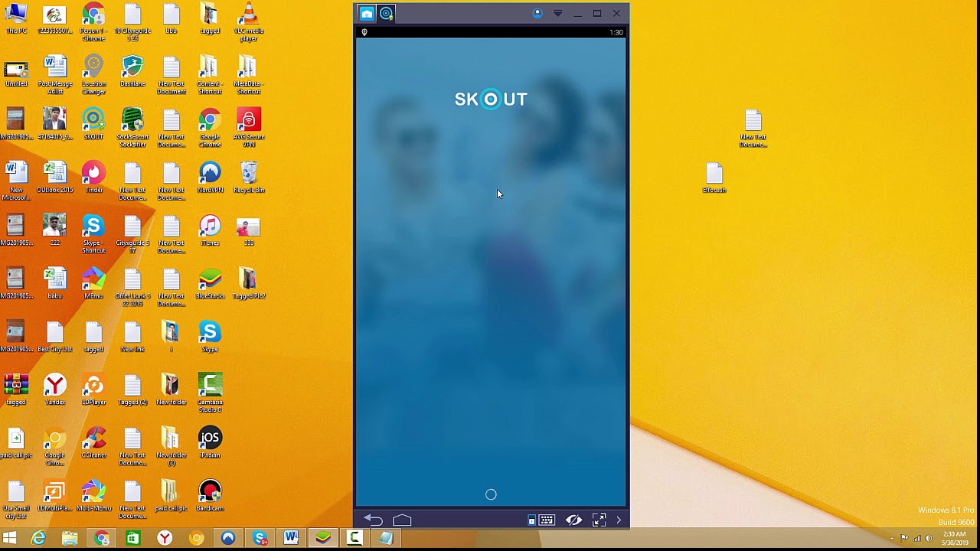The image size is (980, 551).
Task: Select the AVG Secure VPN desktop icon
Action: coord(248,128)
